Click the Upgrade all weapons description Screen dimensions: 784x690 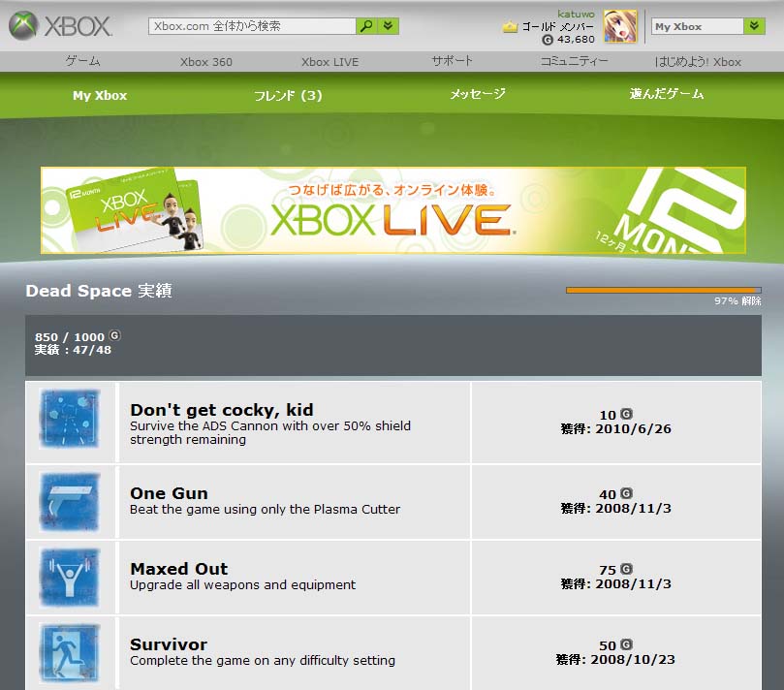242,585
